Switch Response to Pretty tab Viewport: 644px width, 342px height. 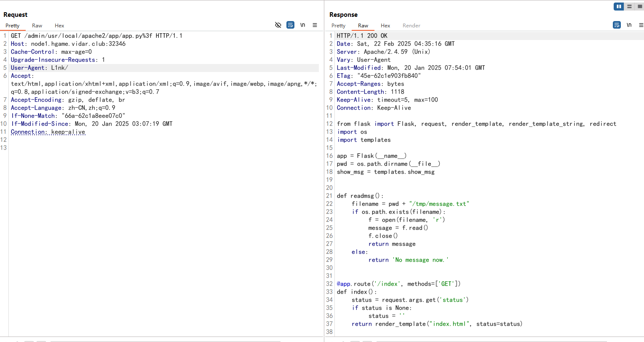338,26
